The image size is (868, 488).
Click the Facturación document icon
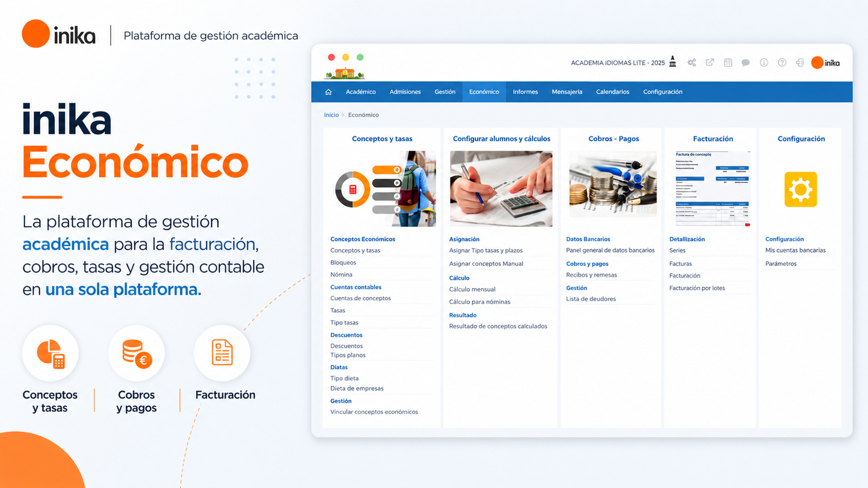(x=222, y=353)
